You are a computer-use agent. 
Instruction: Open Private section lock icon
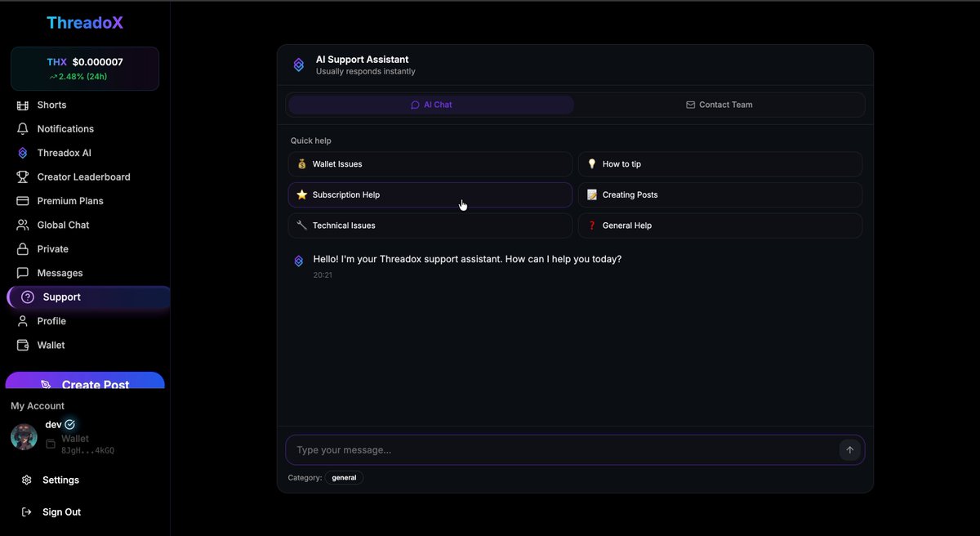click(23, 249)
